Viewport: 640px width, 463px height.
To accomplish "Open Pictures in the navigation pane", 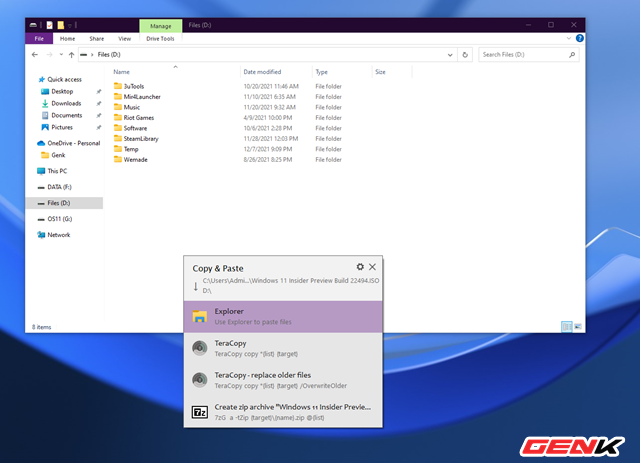I will [x=57, y=127].
